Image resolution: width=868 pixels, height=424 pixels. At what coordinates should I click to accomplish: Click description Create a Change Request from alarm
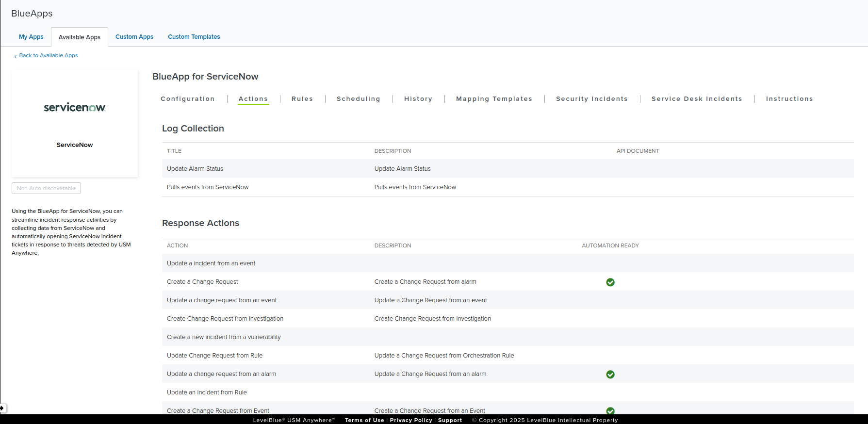[426, 282]
